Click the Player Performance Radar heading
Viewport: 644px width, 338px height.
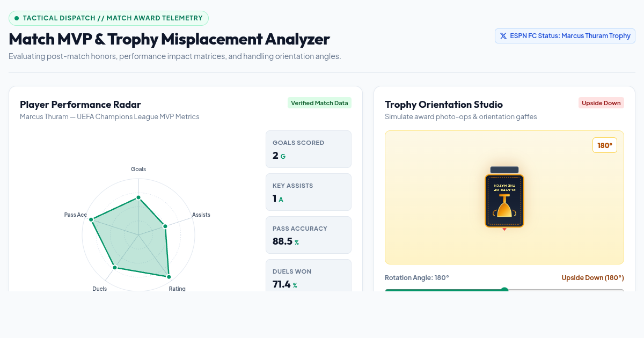click(x=80, y=105)
